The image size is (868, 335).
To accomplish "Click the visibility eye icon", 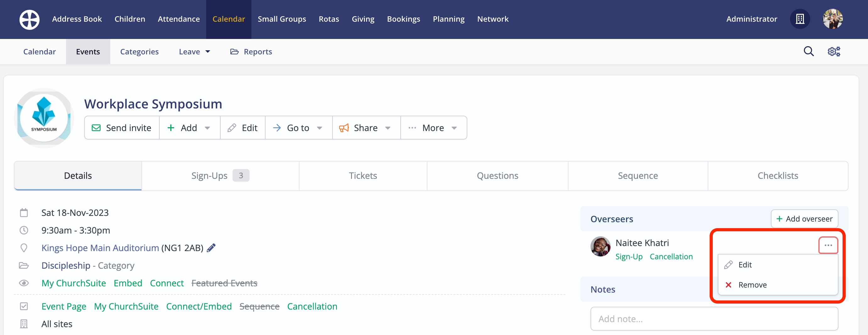I will click(24, 283).
